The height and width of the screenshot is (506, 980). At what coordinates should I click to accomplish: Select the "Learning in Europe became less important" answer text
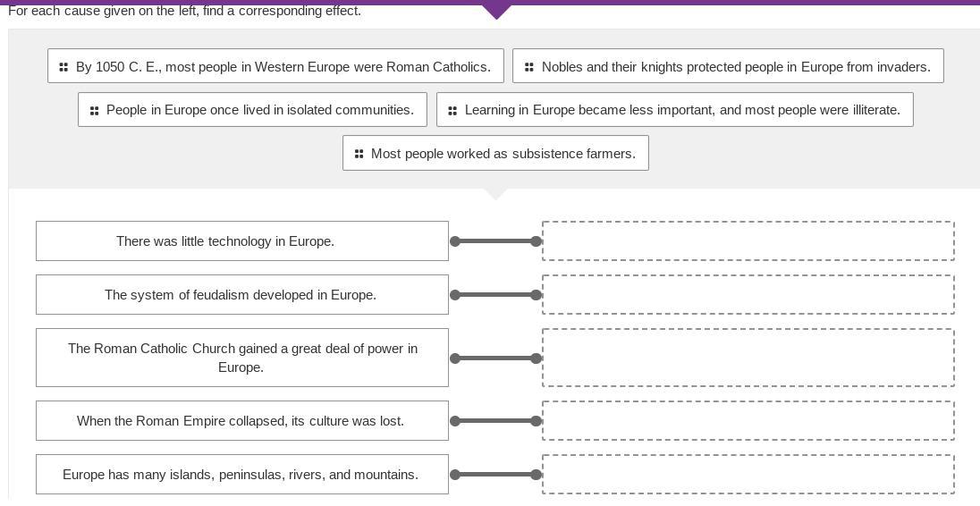(x=681, y=110)
